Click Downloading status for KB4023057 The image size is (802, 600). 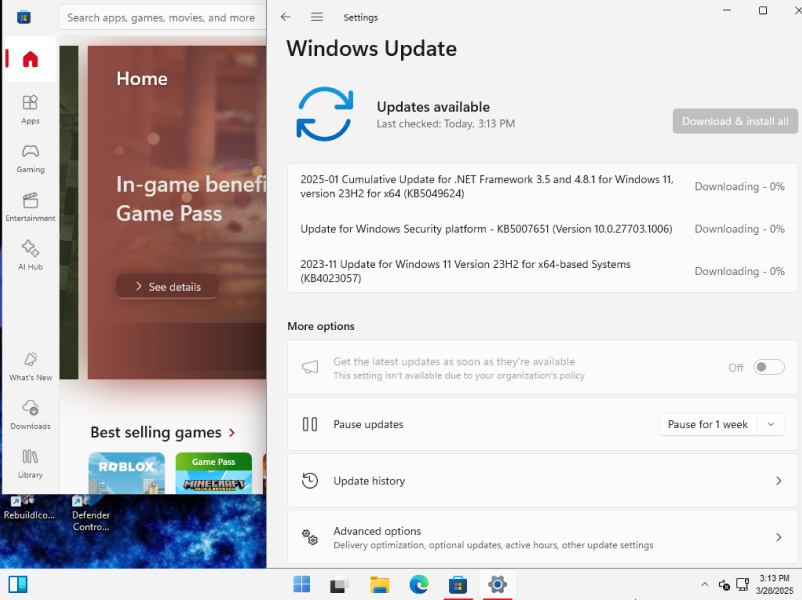pyautogui.click(x=740, y=271)
